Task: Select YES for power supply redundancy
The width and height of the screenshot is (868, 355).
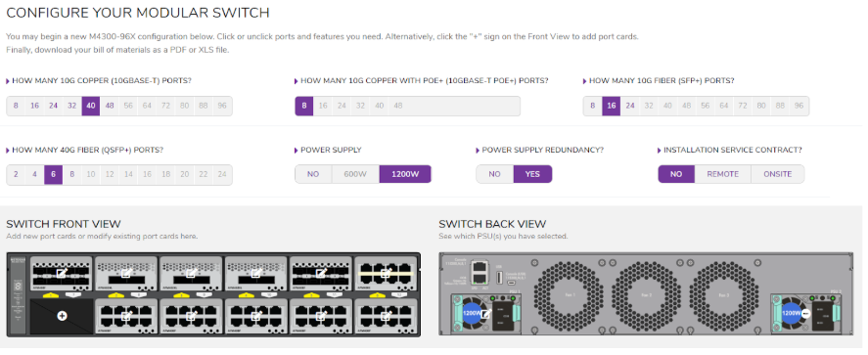Action: click(x=532, y=174)
